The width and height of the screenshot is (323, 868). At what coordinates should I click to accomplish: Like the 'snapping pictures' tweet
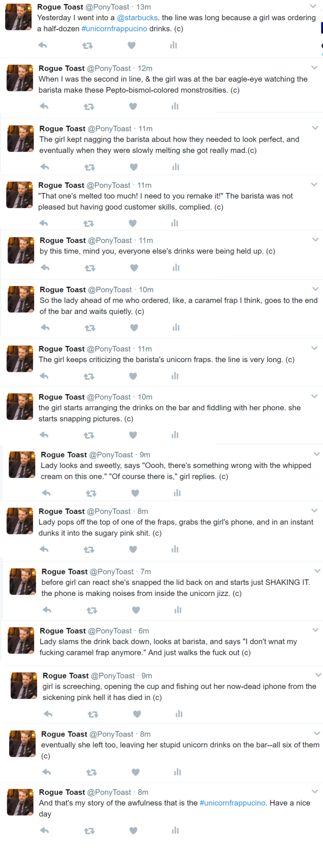coord(133,435)
